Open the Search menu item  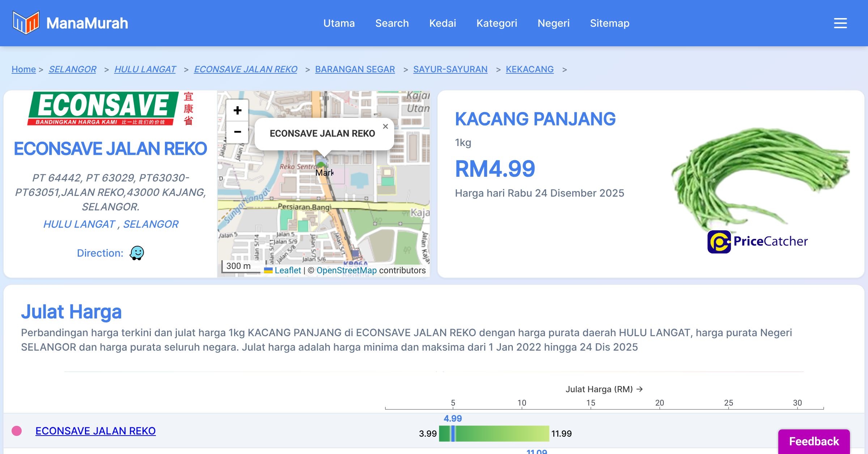pos(392,23)
